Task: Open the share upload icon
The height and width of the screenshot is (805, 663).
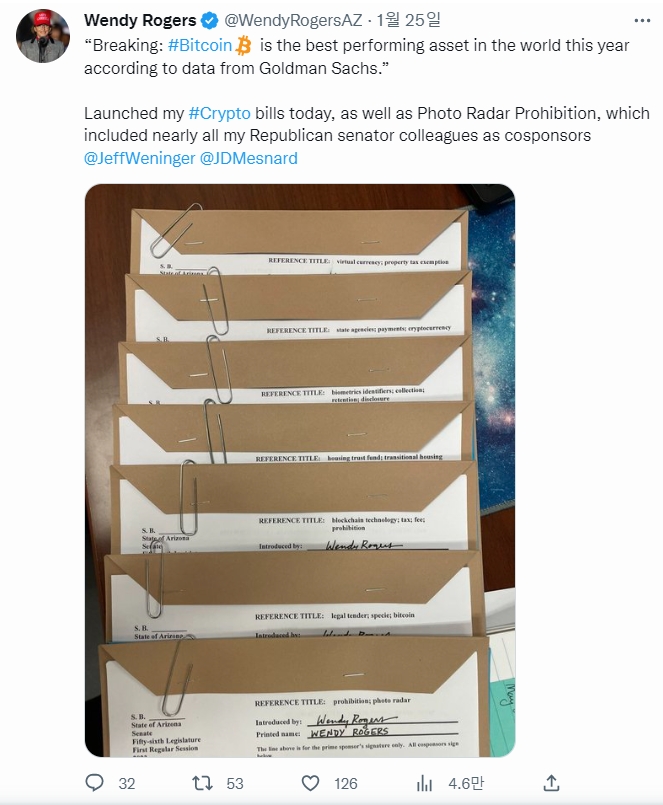Action: 551,783
